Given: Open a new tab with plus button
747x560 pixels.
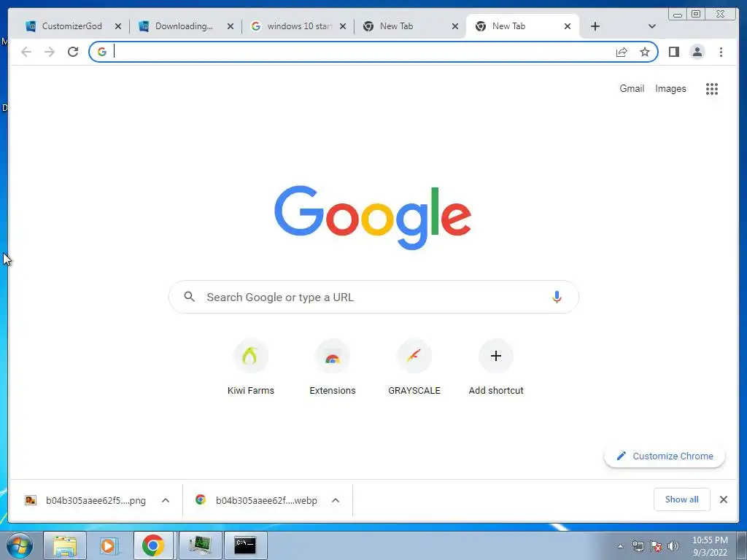Looking at the screenshot, I should pos(595,26).
